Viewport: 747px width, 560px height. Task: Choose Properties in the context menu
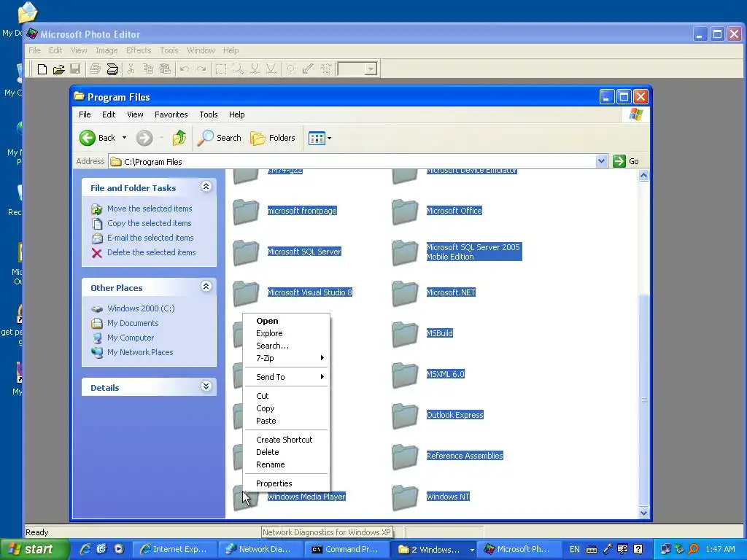coord(286,484)
